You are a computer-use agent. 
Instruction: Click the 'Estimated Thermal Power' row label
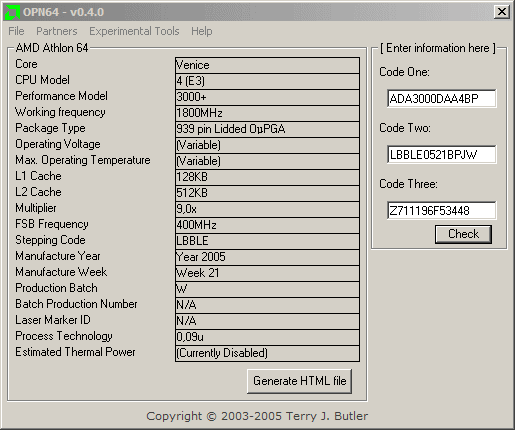click(75, 352)
